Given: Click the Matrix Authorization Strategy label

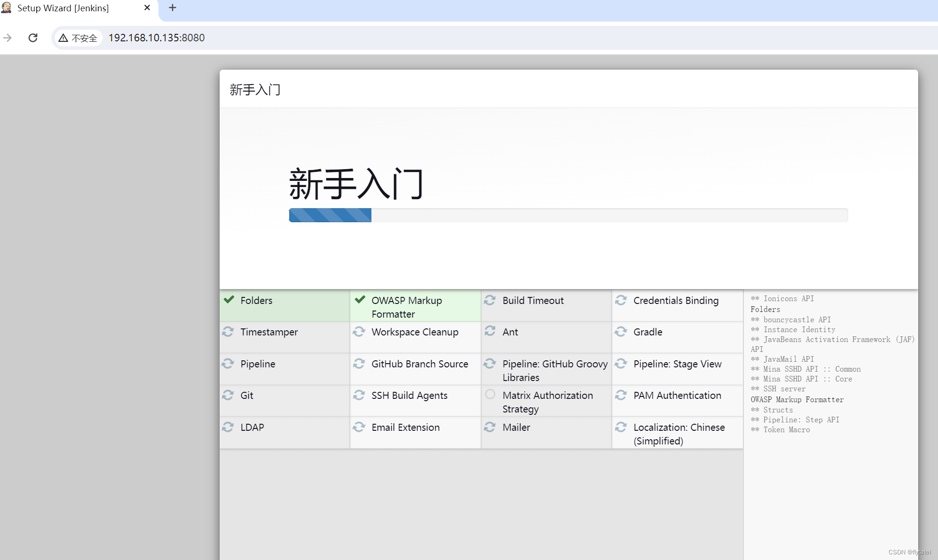Looking at the screenshot, I should tap(548, 402).
